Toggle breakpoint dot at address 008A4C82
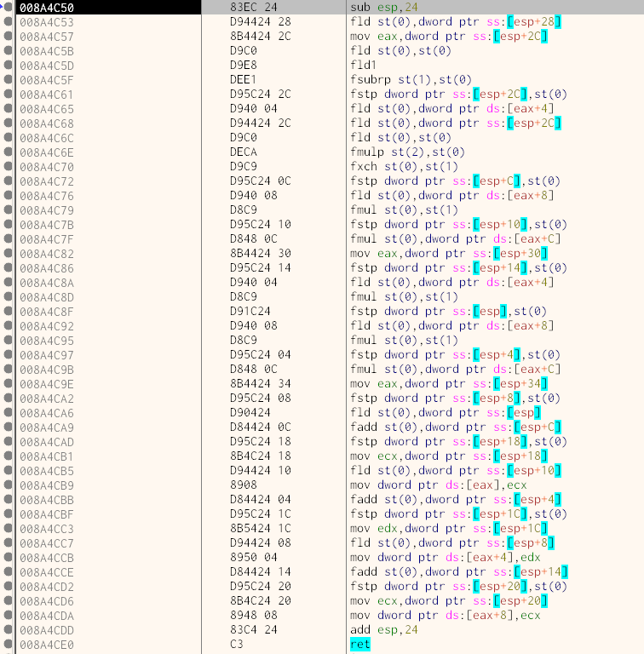 pyautogui.click(x=8, y=253)
